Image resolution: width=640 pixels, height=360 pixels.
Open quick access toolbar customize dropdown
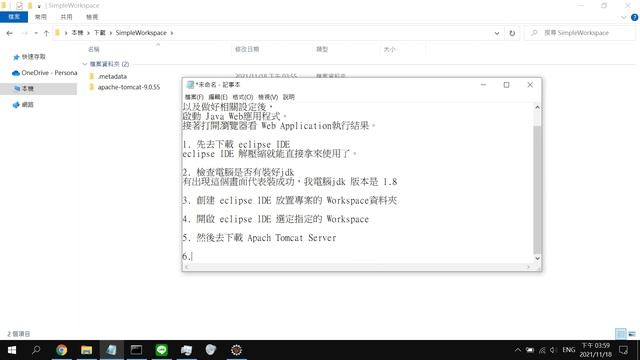point(39,6)
